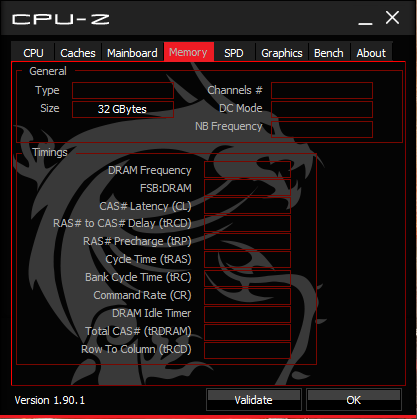
Task: Go to the SPD tab
Action: click(x=234, y=52)
